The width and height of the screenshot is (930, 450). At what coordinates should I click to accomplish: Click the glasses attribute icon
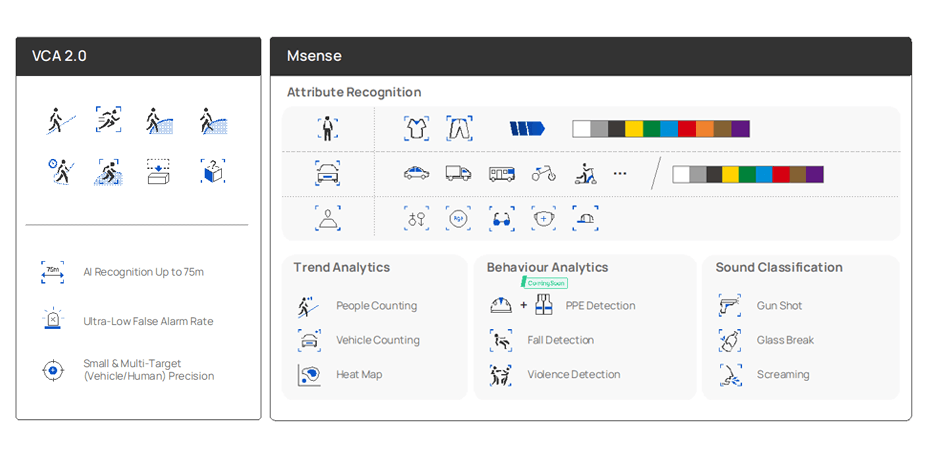[502, 218]
